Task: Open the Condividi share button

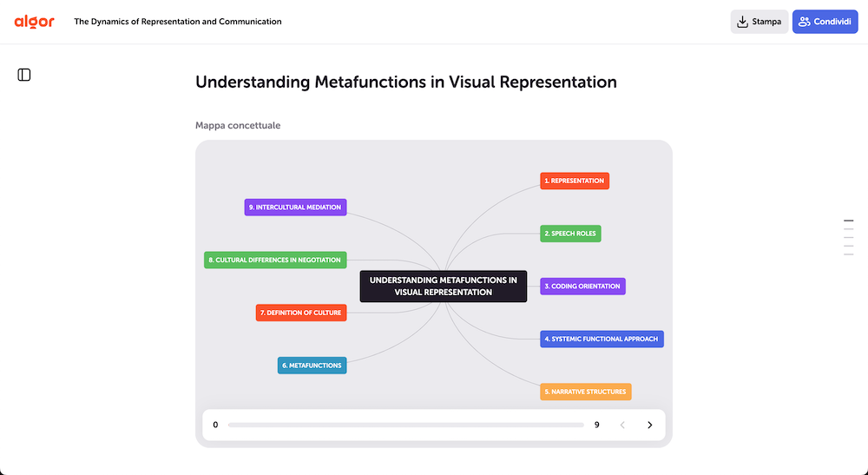Action: (x=825, y=22)
